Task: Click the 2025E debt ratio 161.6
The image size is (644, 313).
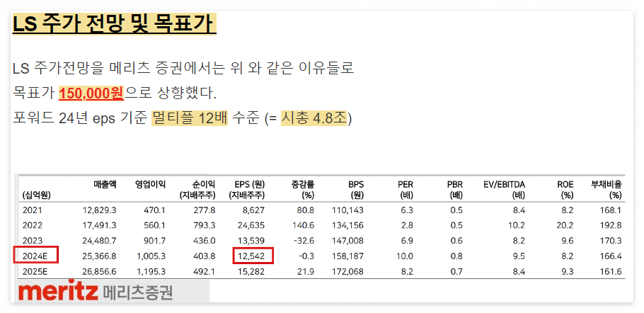Action: point(612,272)
